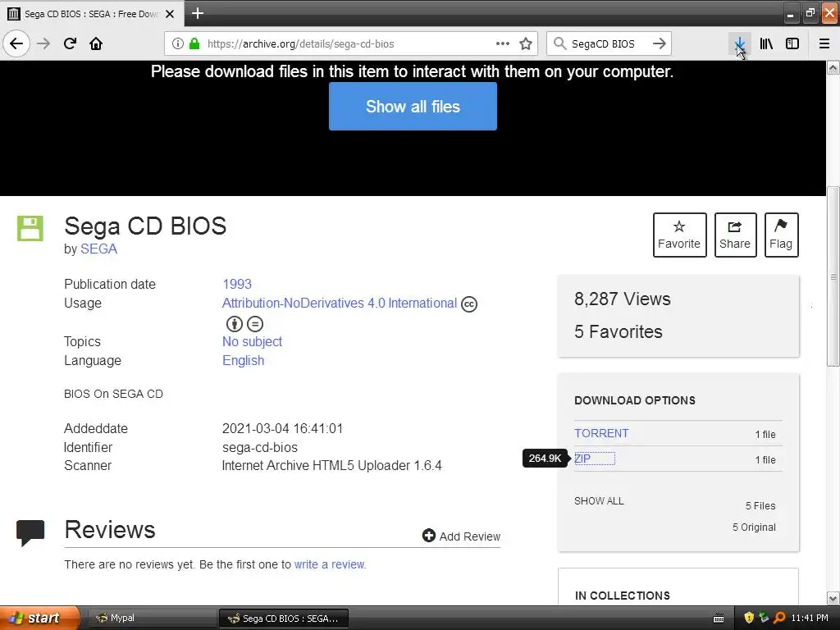Click the search magnifier icon
The width and height of the screenshot is (840, 630).
tap(559, 44)
